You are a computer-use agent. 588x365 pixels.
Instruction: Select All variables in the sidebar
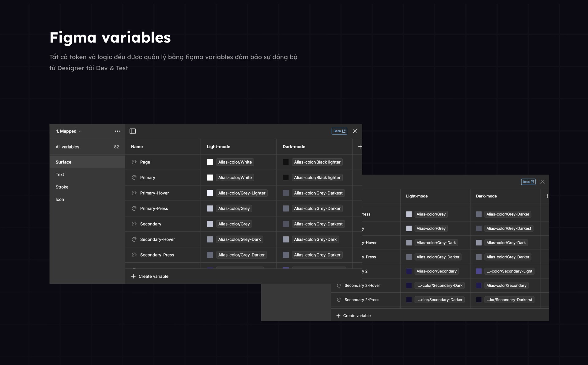(x=87, y=147)
